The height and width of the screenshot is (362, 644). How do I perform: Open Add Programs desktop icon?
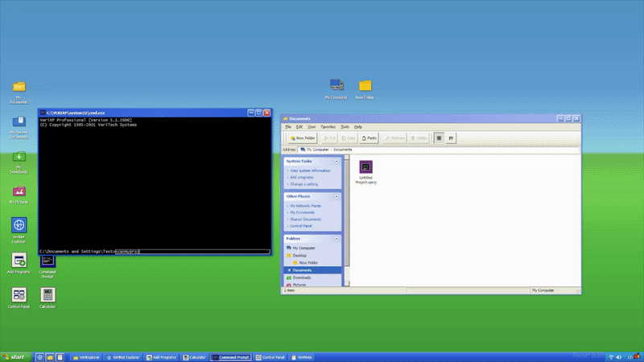[x=19, y=263]
